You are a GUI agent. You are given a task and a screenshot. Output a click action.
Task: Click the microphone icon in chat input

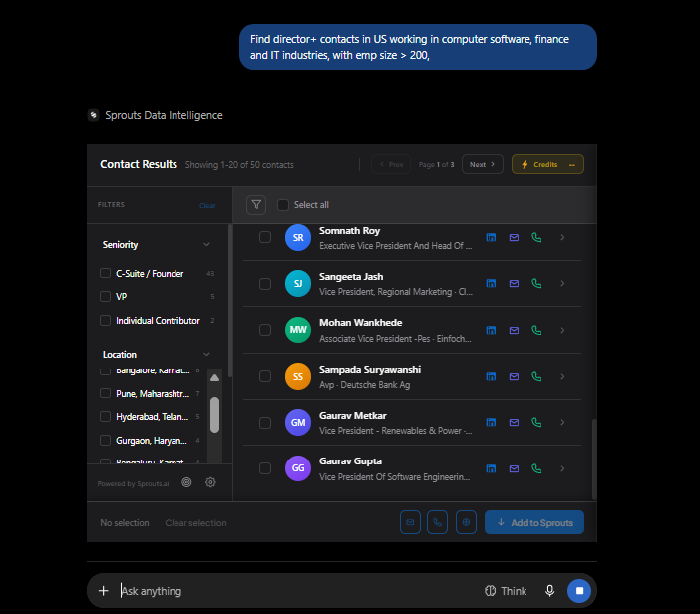tap(550, 591)
